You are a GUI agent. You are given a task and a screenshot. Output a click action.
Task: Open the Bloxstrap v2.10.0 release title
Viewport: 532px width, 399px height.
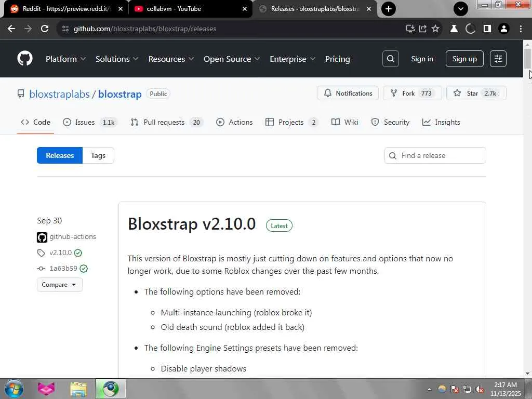pyautogui.click(x=192, y=224)
